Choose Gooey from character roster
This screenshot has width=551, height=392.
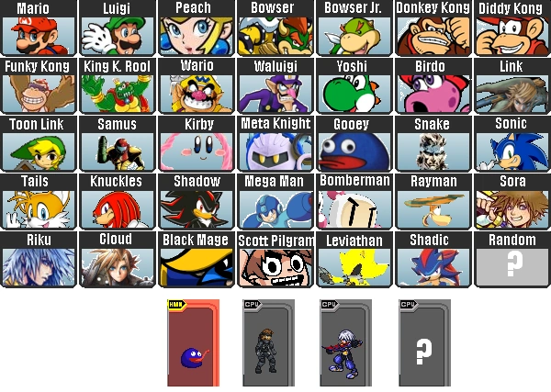pos(354,143)
